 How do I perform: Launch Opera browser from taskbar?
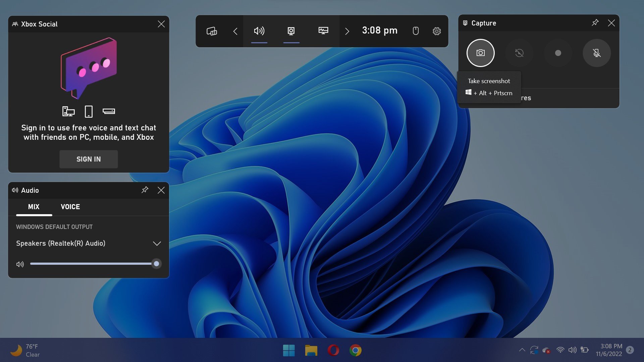tap(333, 350)
